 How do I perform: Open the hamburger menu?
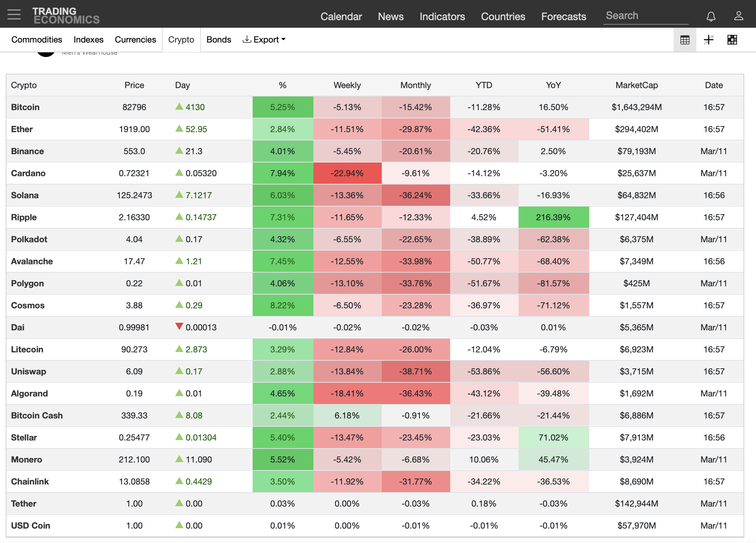click(x=14, y=14)
